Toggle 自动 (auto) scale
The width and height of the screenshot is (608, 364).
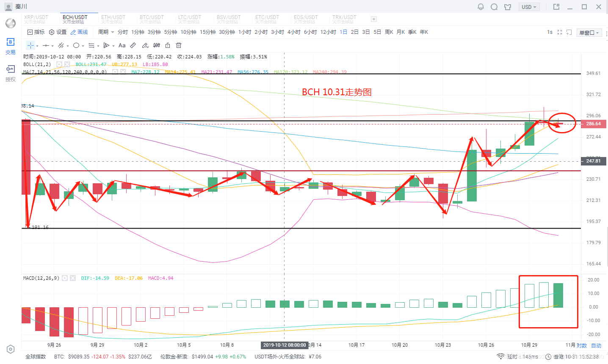pos(596,346)
